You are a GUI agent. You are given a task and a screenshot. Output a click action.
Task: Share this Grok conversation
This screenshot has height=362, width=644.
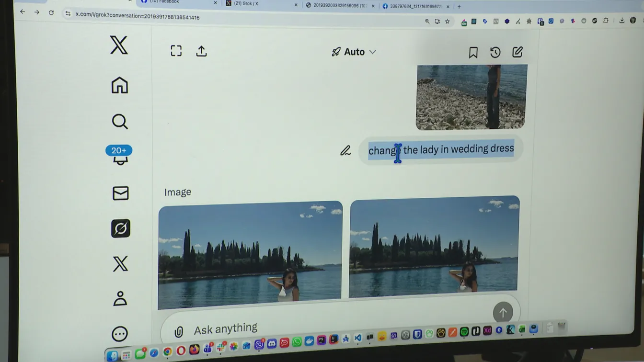(202, 51)
